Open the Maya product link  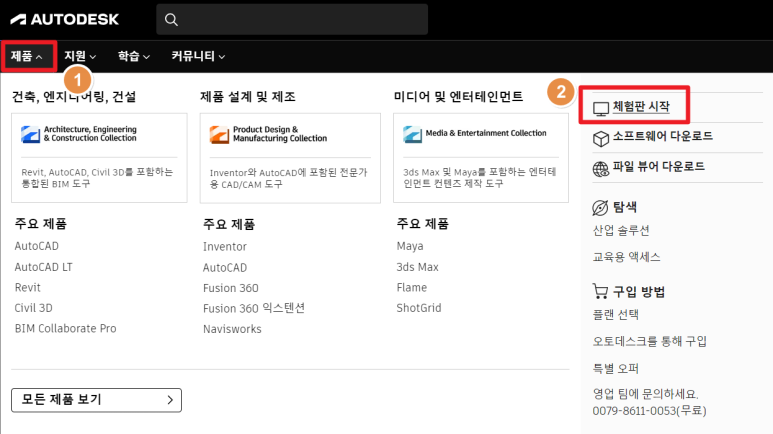[x=410, y=246]
